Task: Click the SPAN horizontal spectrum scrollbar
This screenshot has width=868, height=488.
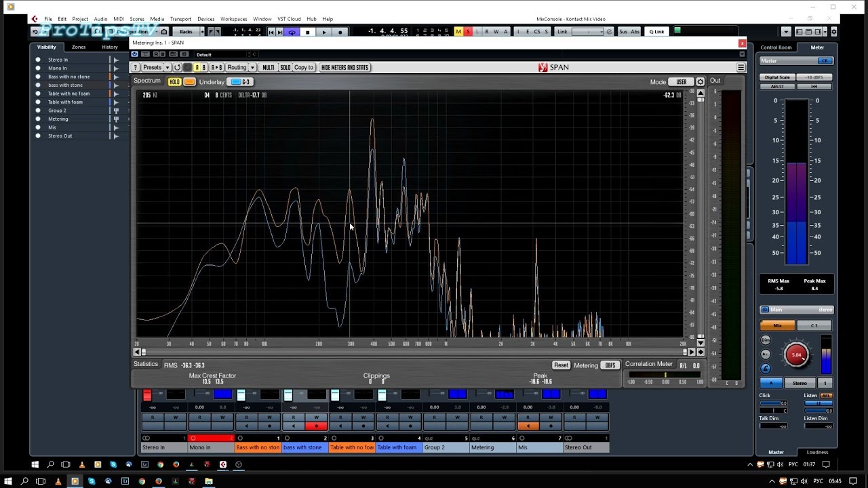Action: pyautogui.click(x=414, y=352)
